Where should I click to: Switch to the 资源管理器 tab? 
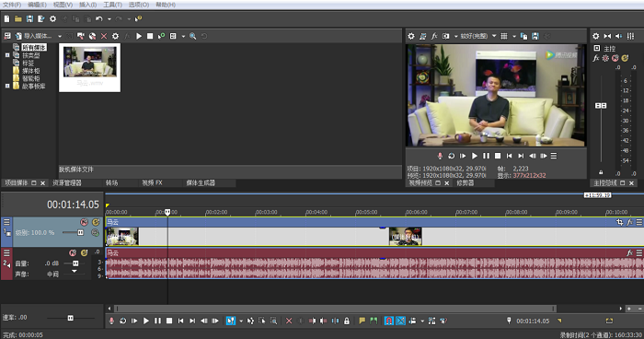[x=67, y=182]
